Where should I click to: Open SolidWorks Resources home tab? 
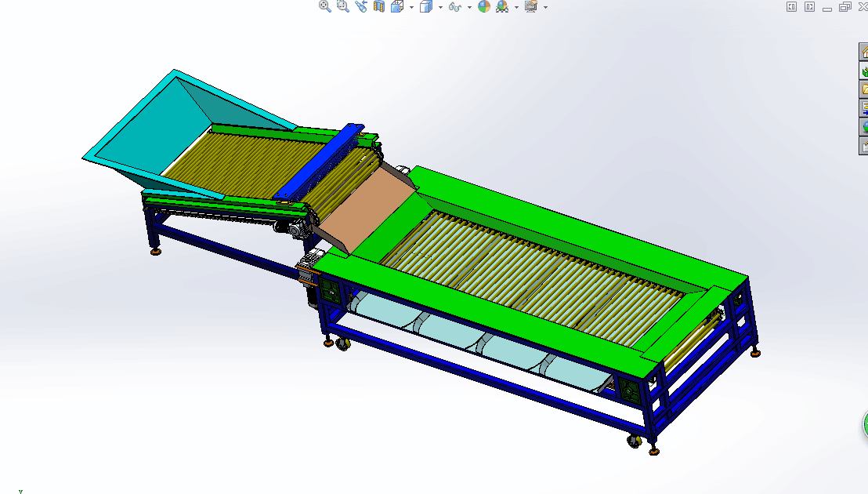click(x=863, y=53)
